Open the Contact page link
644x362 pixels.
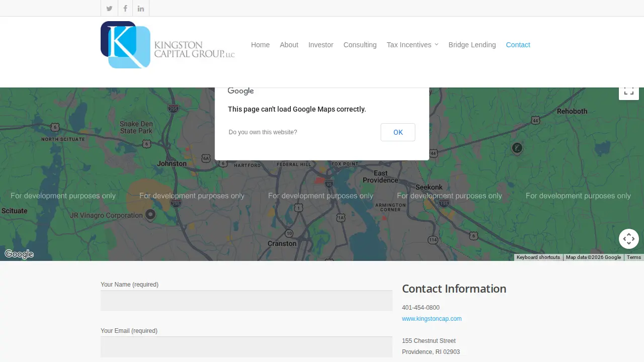(518, 45)
